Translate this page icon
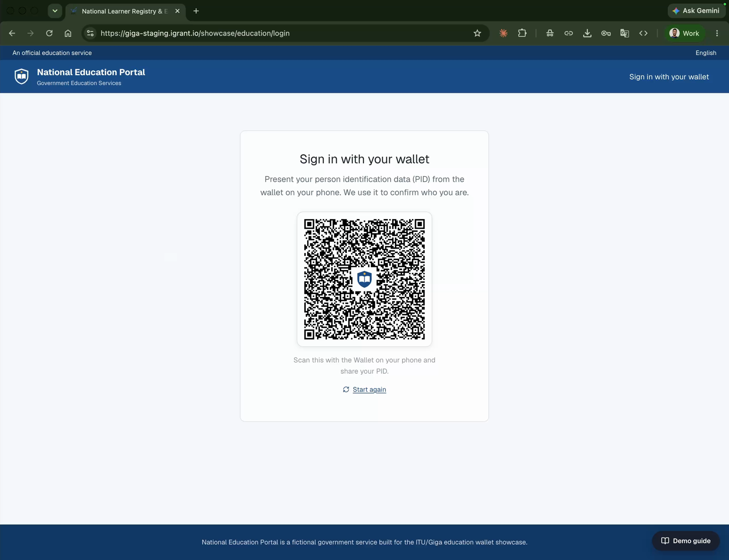Viewport: 729px width, 560px height. (x=625, y=33)
